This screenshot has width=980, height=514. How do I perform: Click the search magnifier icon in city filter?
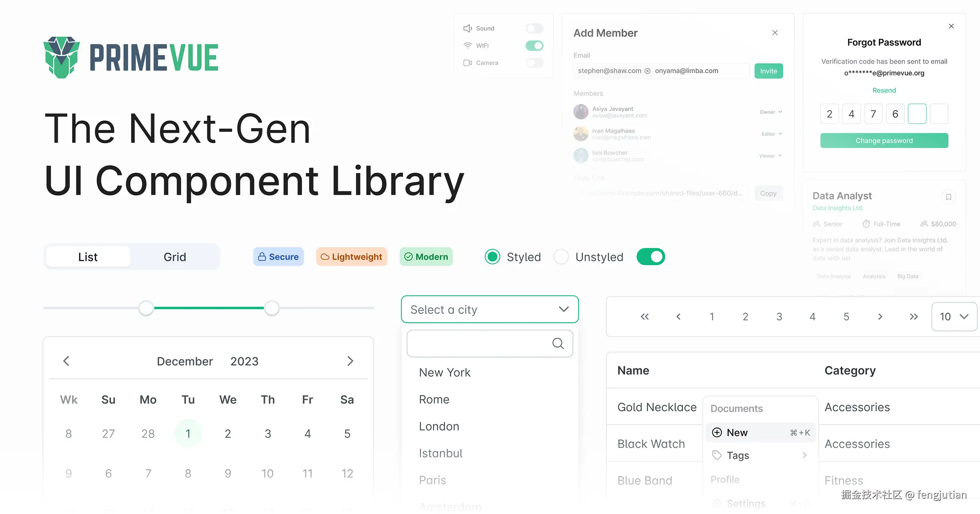[x=558, y=343]
